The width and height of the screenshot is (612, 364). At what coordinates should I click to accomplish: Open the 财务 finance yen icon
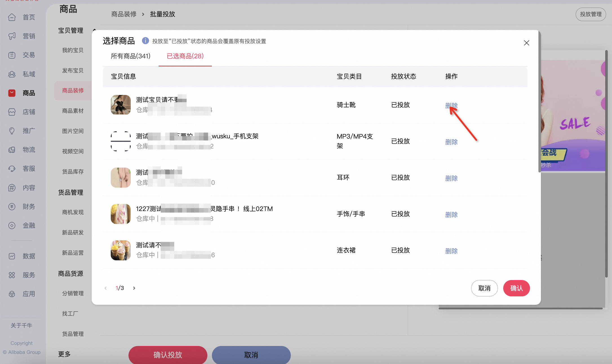coord(12,207)
